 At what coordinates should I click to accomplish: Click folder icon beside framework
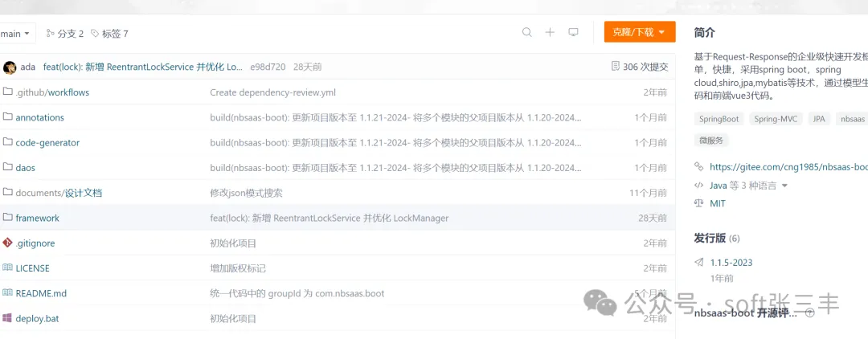click(7, 218)
